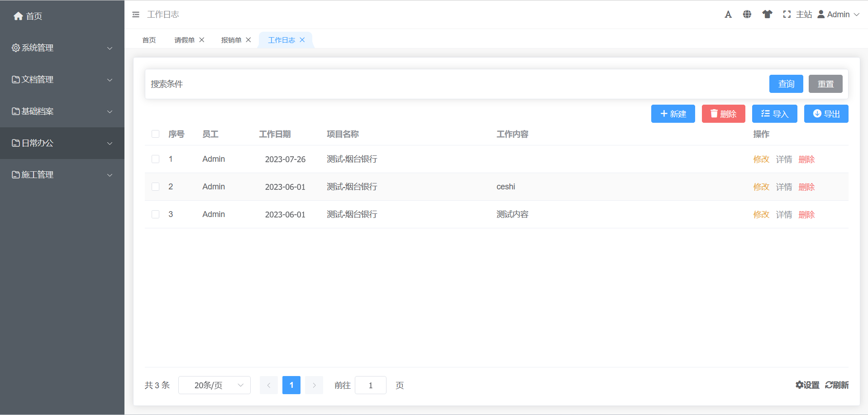Switch to the 首页 tab
This screenshot has width=868, height=415.
(149, 40)
